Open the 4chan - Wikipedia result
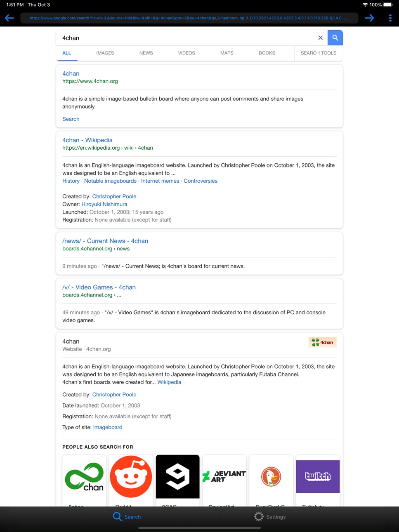Screen dimensions: 399x532 tap(87, 140)
